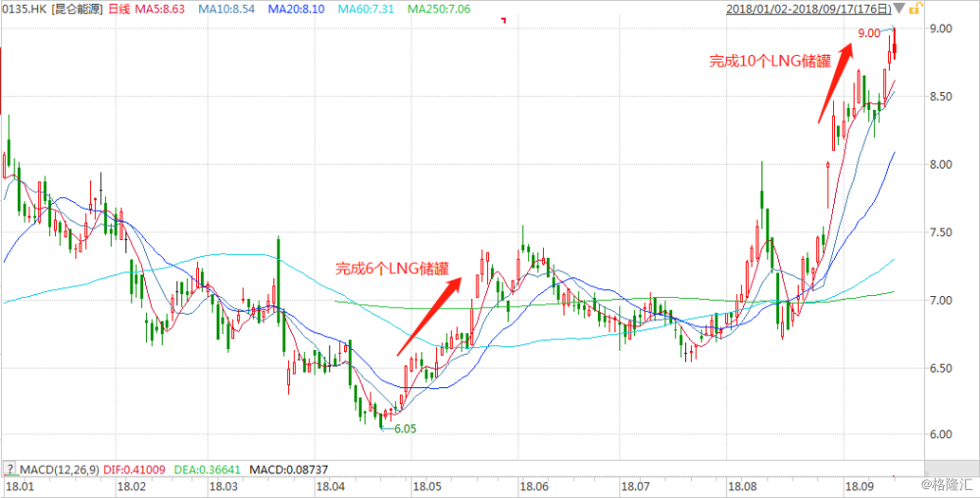Click the 6.05 low price marker
Image resolution: width=980 pixels, height=498 pixels.
pos(405,428)
